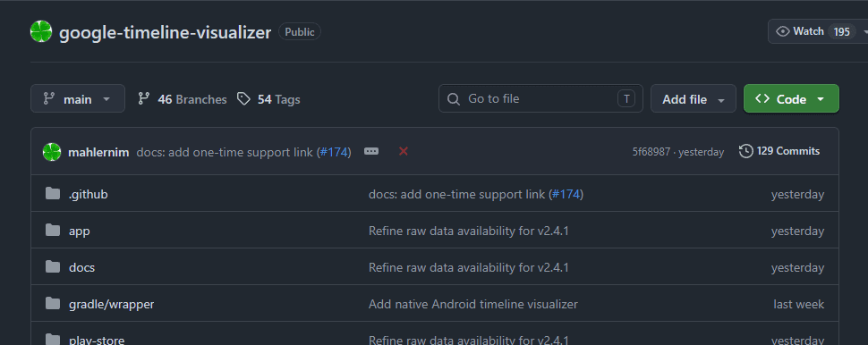The image size is (868, 345).
Task: Open the mahlernim author profile link
Action: click(x=98, y=152)
